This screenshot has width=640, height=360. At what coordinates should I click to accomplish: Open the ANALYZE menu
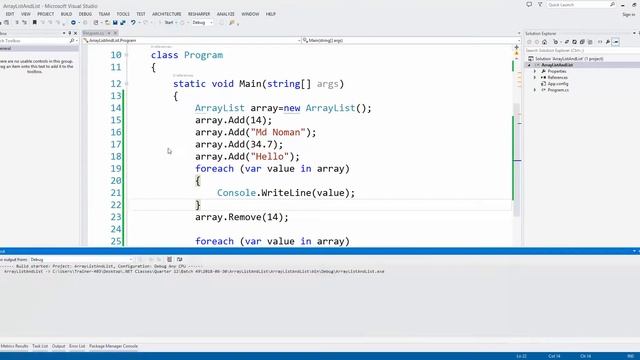point(226,14)
